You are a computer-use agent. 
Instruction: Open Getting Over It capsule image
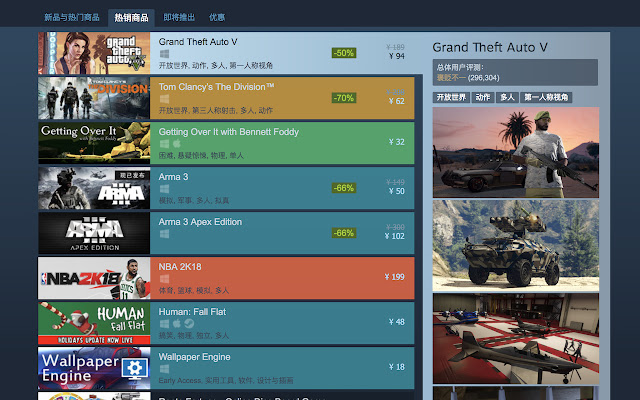94,143
